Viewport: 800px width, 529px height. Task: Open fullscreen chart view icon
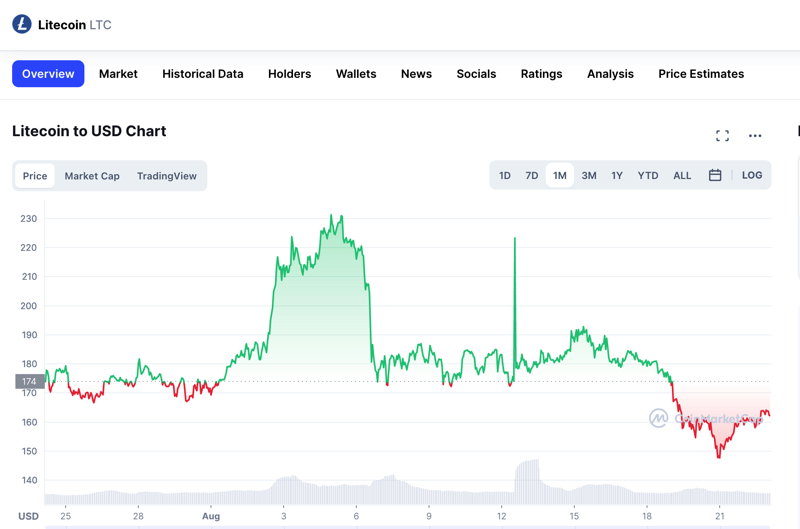click(x=722, y=135)
